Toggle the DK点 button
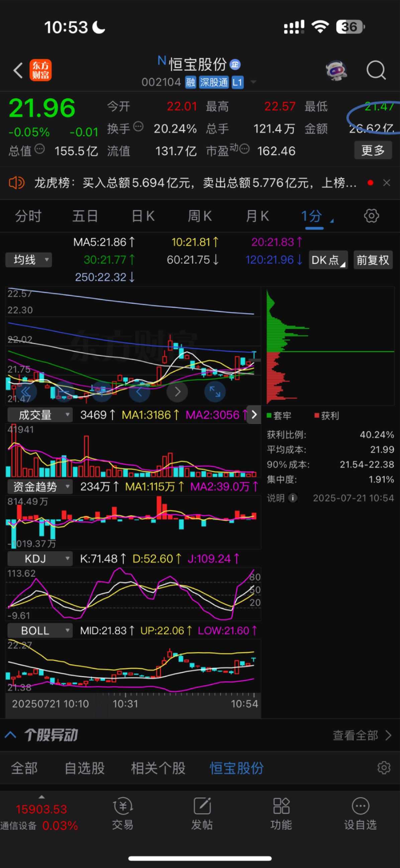This screenshot has width=400, height=868. point(328,260)
